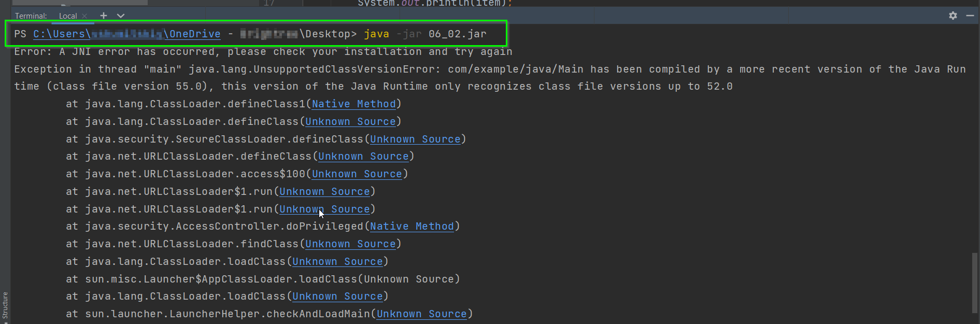Hide the Terminal panel using the minus icon
Viewport: 980px width, 324px height.
pyautogui.click(x=970, y=16)
